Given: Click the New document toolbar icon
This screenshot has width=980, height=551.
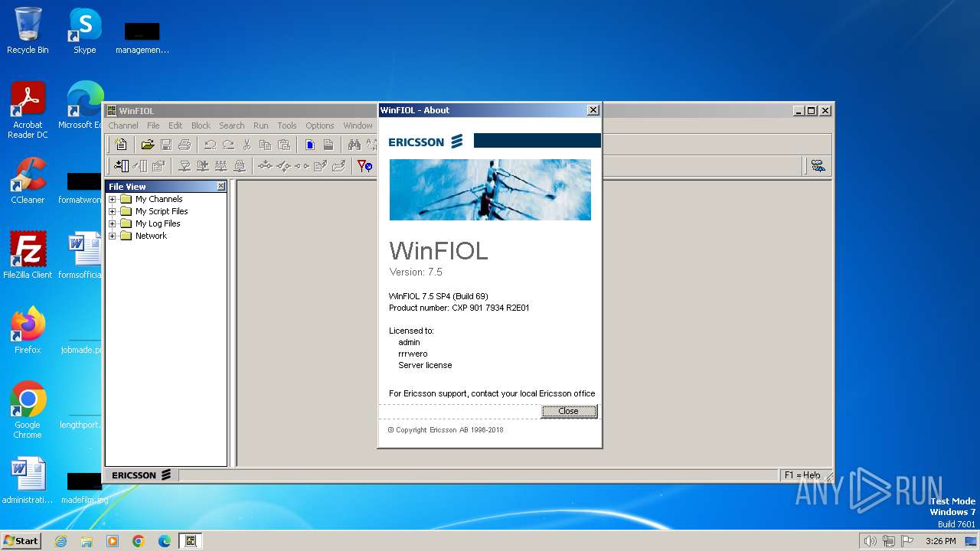Looking at the screenshot, I should coord(121,145).
